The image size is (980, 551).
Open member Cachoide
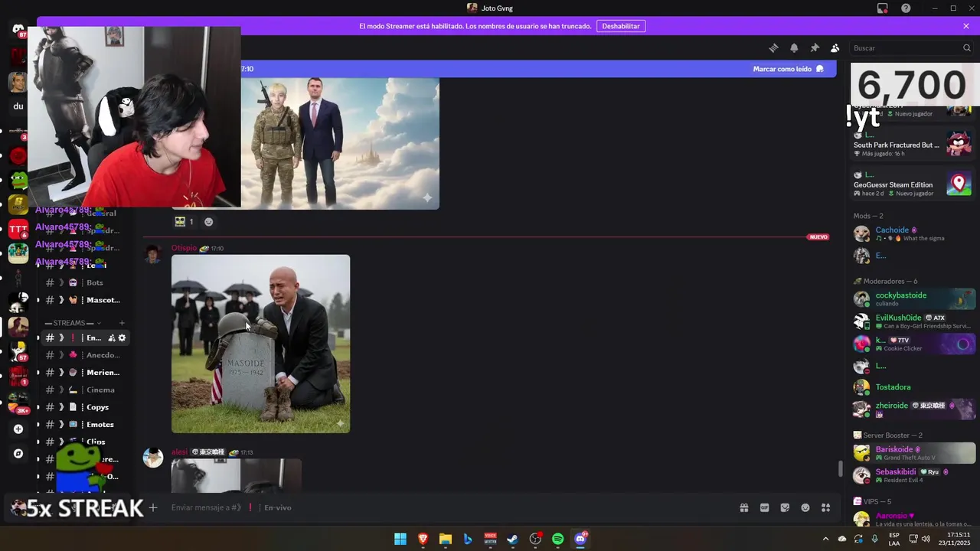(913, 233)
